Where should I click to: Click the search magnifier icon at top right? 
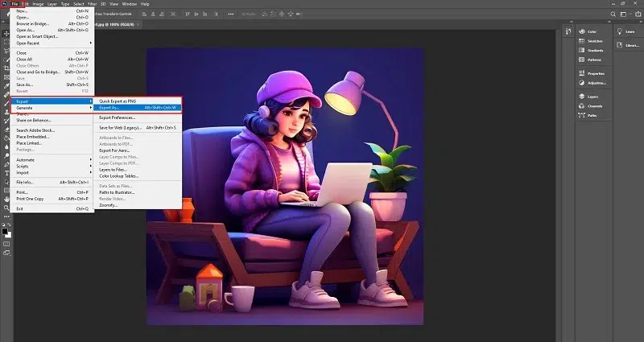[613, 14]
